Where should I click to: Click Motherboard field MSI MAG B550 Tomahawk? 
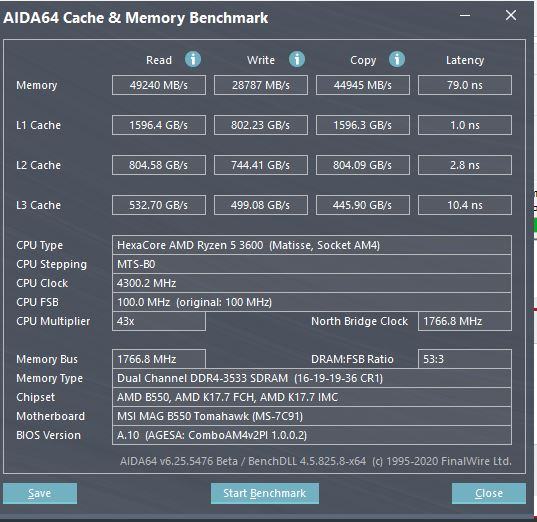pyautogui.click(x=312, y=416)
